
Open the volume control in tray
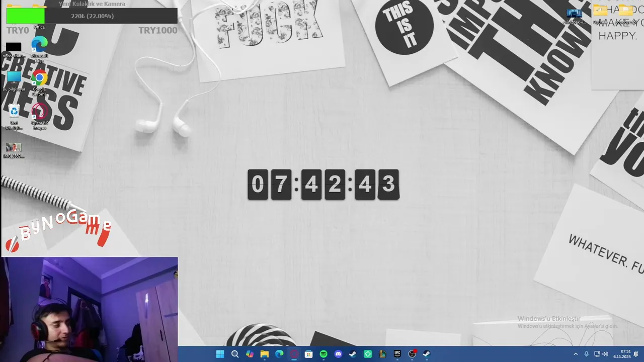tap(605, 354)
